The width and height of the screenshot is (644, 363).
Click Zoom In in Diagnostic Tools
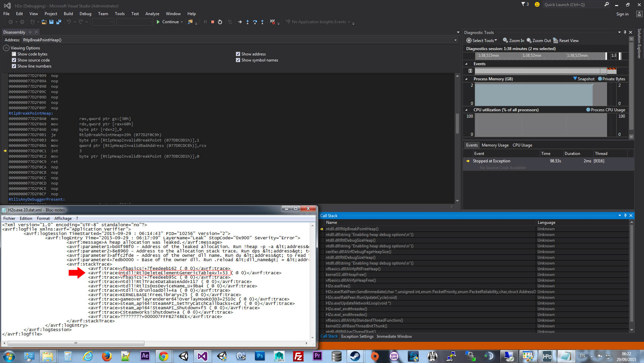pyautogui.click(x=513, y=41)
